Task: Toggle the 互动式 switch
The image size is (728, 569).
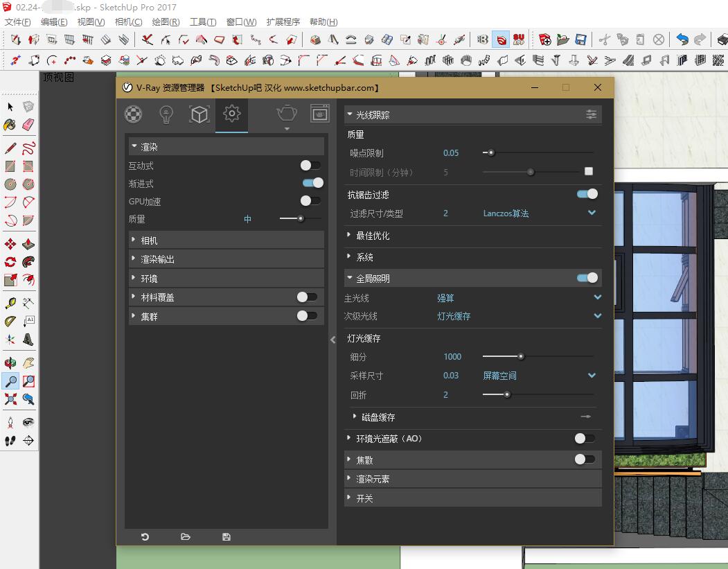Action: pyautogui.click(x=310, y=166)
